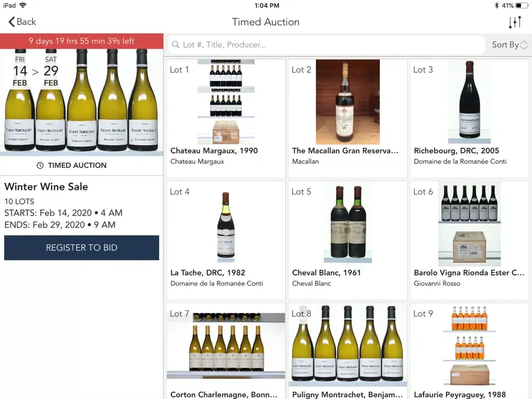Tap producer 'Cheval Blanc' under Lot 5
Image resolution: width=532 pixels, height=399 pixels.
coord(311,284)
